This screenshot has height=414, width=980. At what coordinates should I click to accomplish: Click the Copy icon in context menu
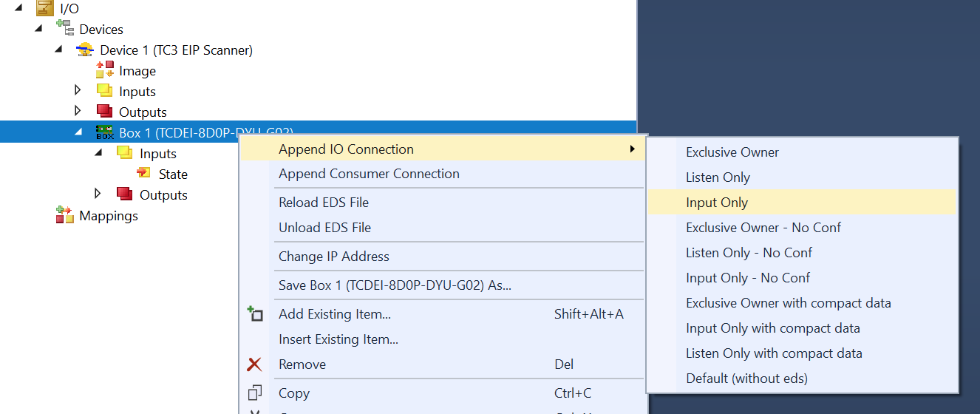pos(255,393)
